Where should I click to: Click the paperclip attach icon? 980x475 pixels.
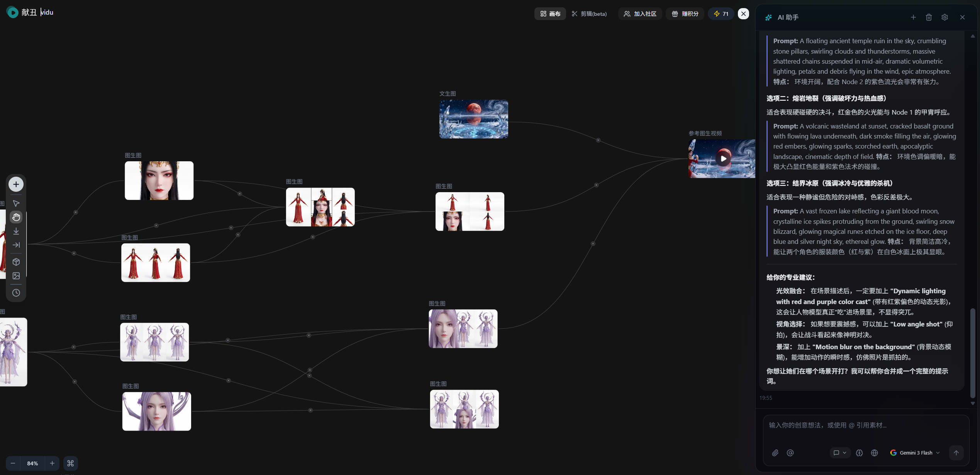pos(775,453)
